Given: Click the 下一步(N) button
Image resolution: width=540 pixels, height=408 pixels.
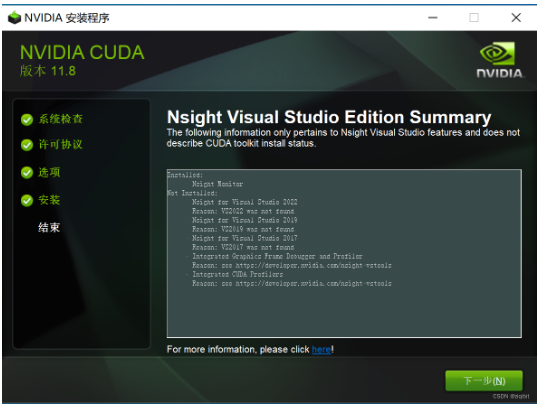Looking at the screenshot, I should (x=484, y=381).
